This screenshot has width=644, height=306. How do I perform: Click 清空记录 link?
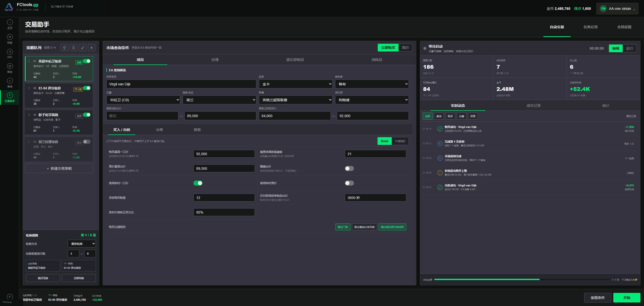pyautogui.click(x=631, y=116)
